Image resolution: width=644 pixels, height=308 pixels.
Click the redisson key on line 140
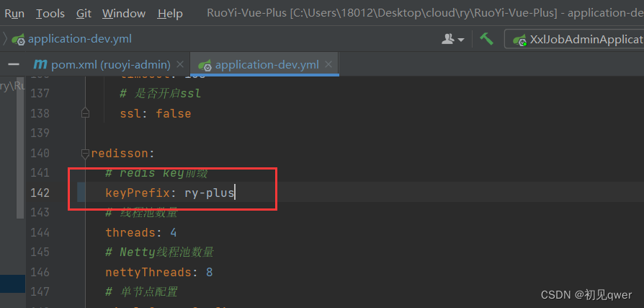click(119, 154)
